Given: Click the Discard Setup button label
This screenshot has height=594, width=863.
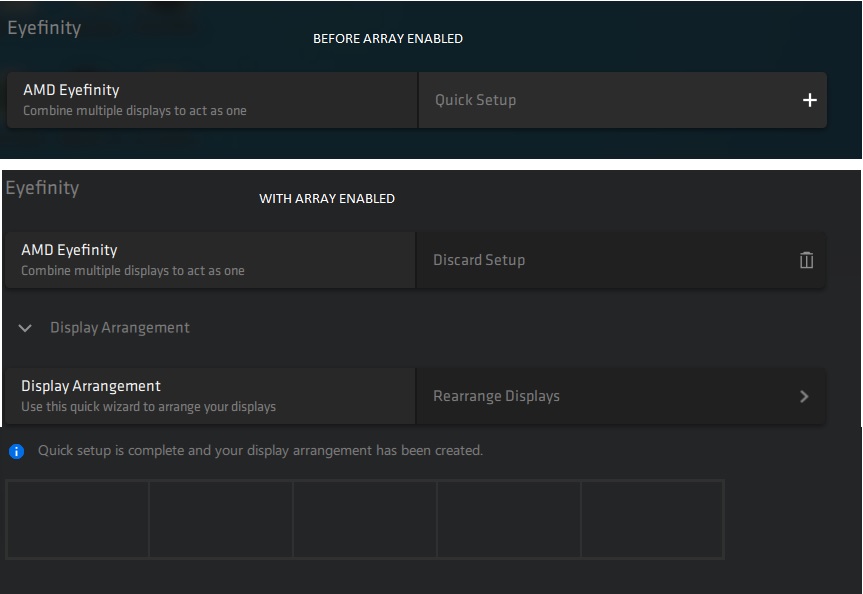Looking at the screenshot, I should point(479,260).
